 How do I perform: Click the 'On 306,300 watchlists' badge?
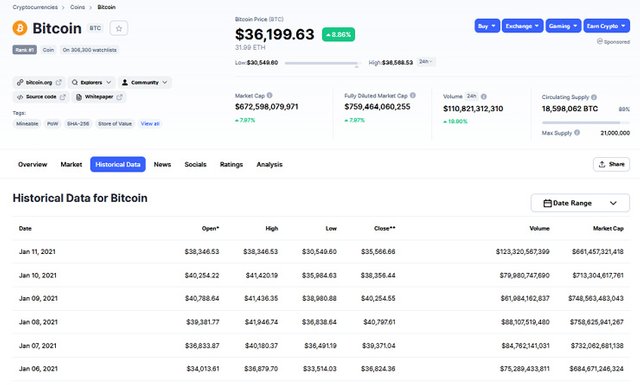point(90,50)
